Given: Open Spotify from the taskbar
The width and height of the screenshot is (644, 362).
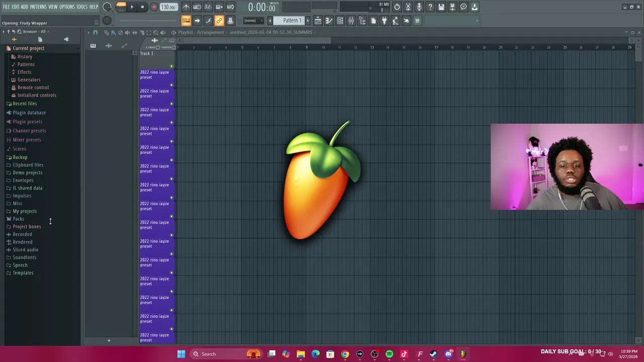Looking at the screenshot, I should pos(389,354).
